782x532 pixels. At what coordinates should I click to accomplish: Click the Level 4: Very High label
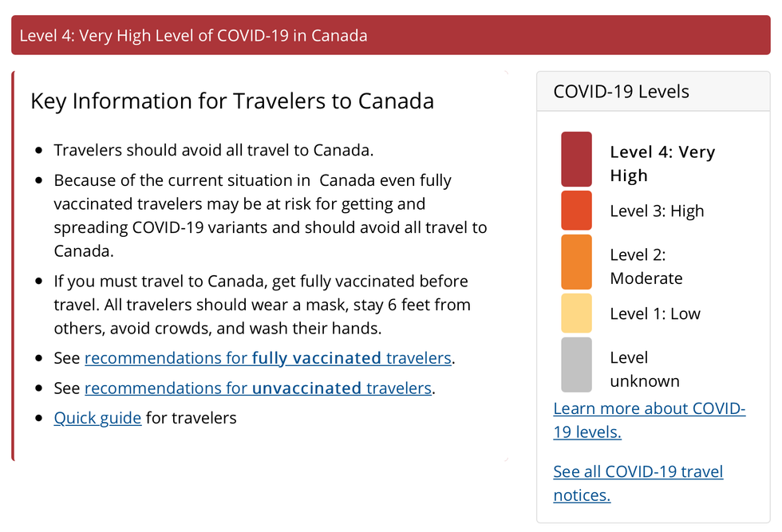662,164
